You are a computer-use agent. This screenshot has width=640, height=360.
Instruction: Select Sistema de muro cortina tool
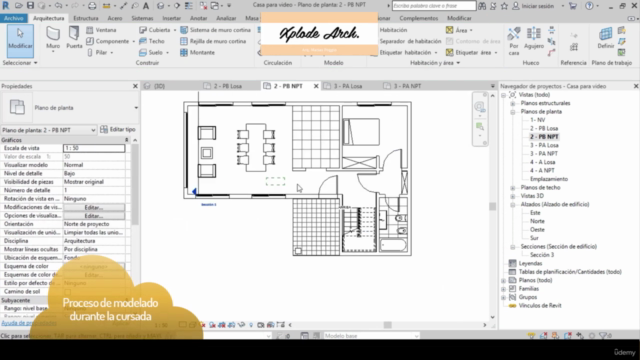tap(216, 30)
